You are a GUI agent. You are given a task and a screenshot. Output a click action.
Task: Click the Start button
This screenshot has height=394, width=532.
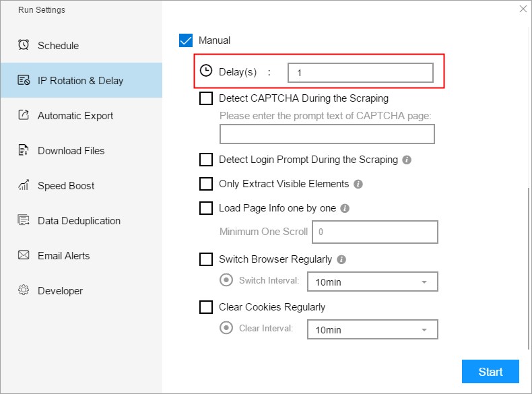[490, 372]
